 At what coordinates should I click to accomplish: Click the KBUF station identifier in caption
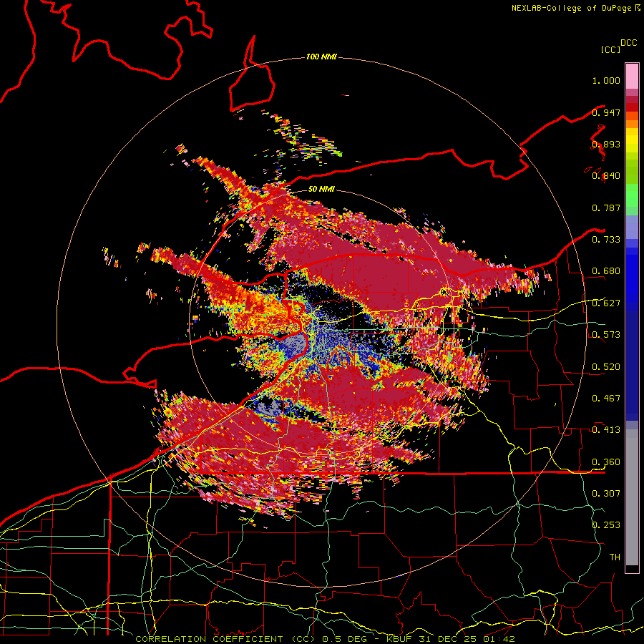[401, 639]
